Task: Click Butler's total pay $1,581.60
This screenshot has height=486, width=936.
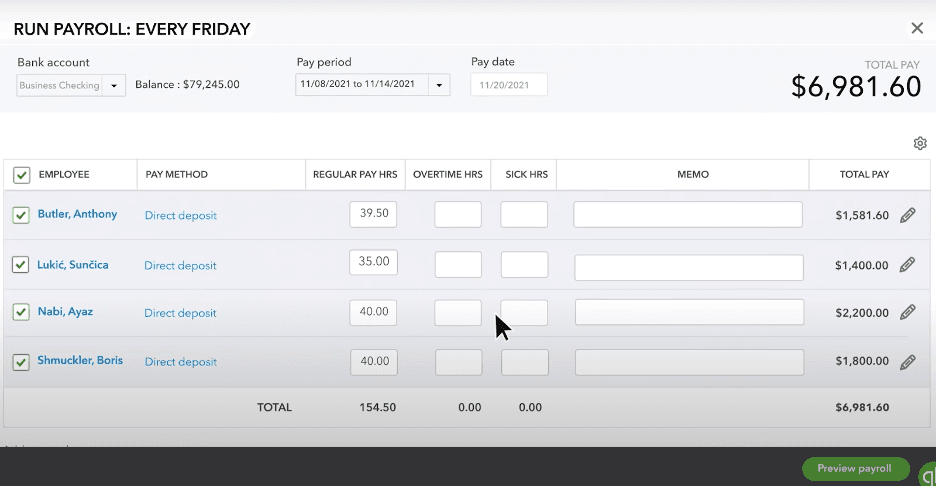Action: [862, 216]
